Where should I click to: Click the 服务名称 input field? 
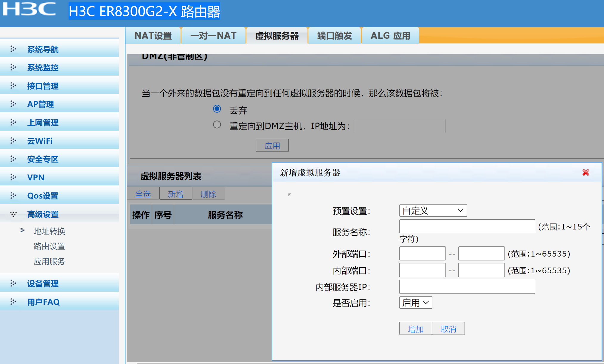coord(467,226)
